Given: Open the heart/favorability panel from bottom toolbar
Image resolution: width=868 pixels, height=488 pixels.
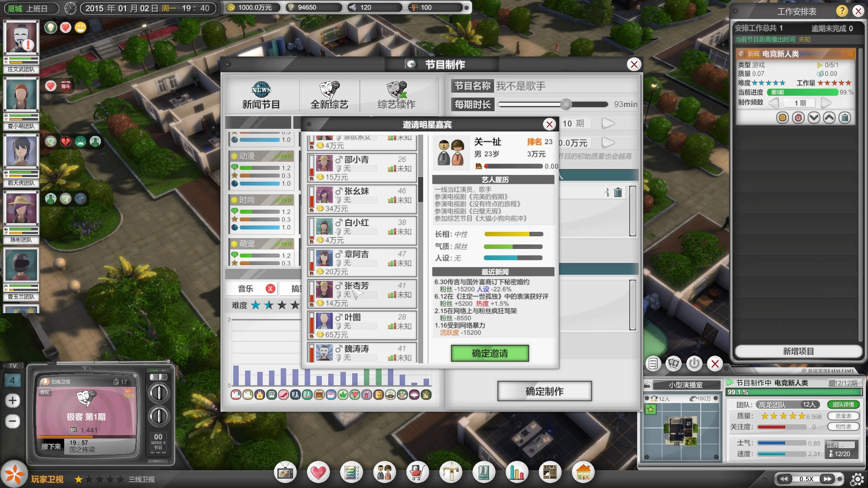Looking at the screenshot, I should pyautogui.click(x=318, y=472).
